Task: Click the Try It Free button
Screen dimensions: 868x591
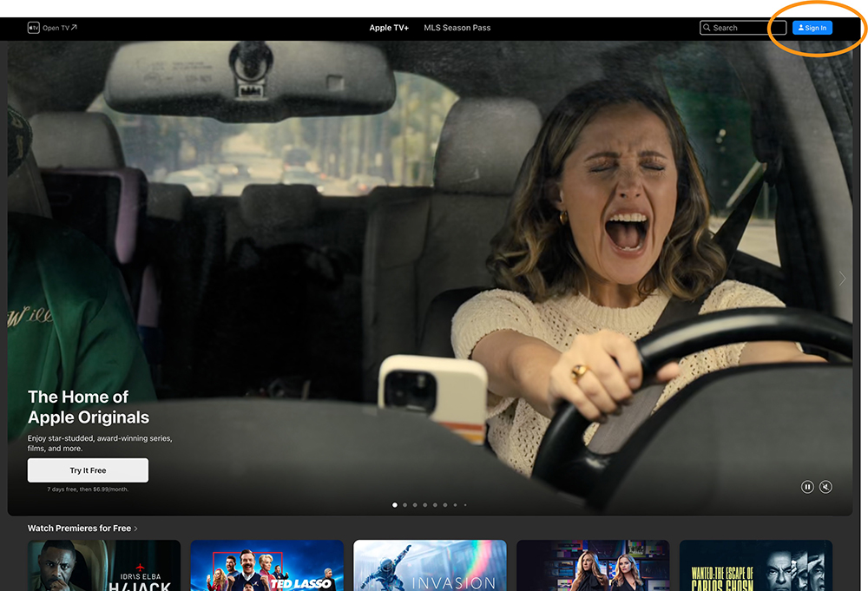Action: 88,470
